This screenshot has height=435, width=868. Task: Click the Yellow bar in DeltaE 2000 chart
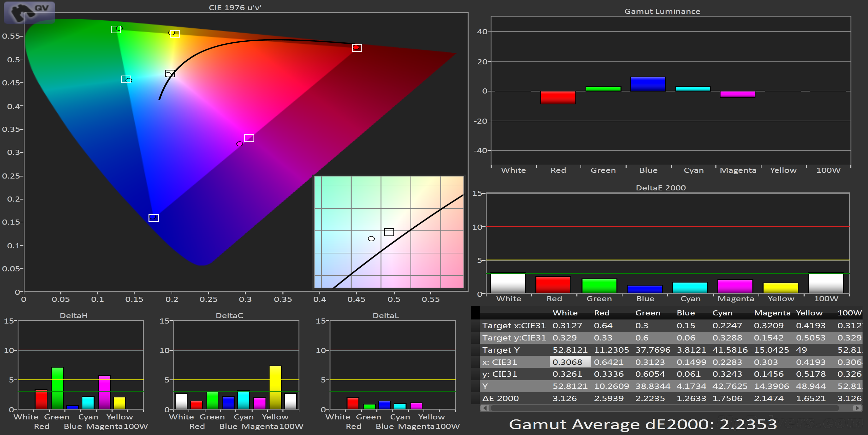coord(781,288)
